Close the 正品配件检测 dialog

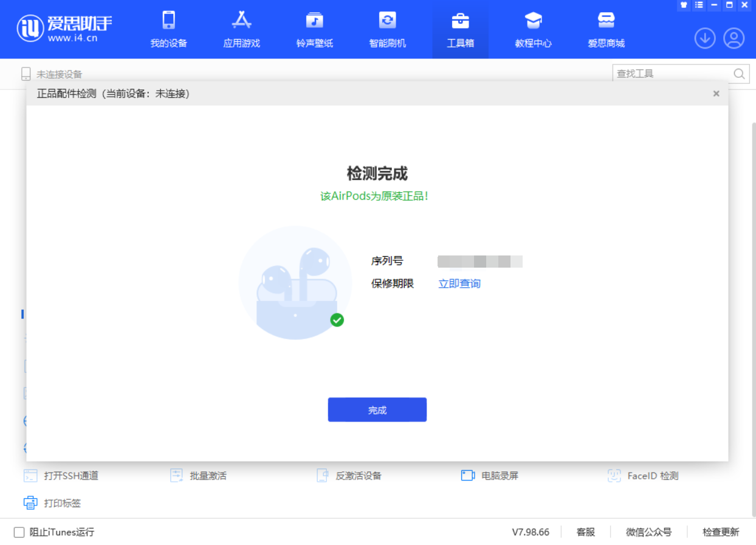pos(716,94)
